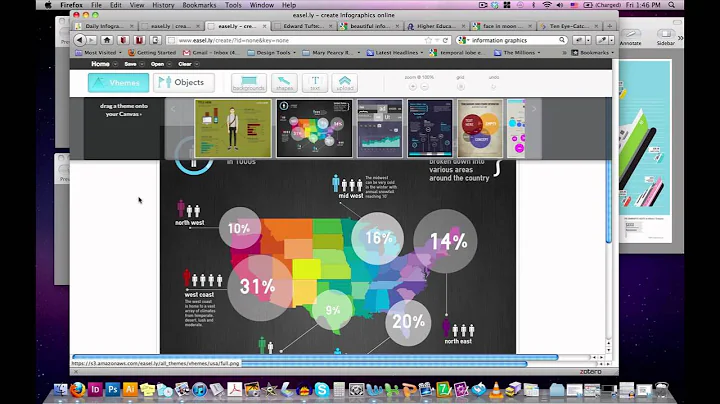This screenshot has width=720, height=404.
Task: Click the Firefox icon in Dock
Action: [x=78, y=390]
